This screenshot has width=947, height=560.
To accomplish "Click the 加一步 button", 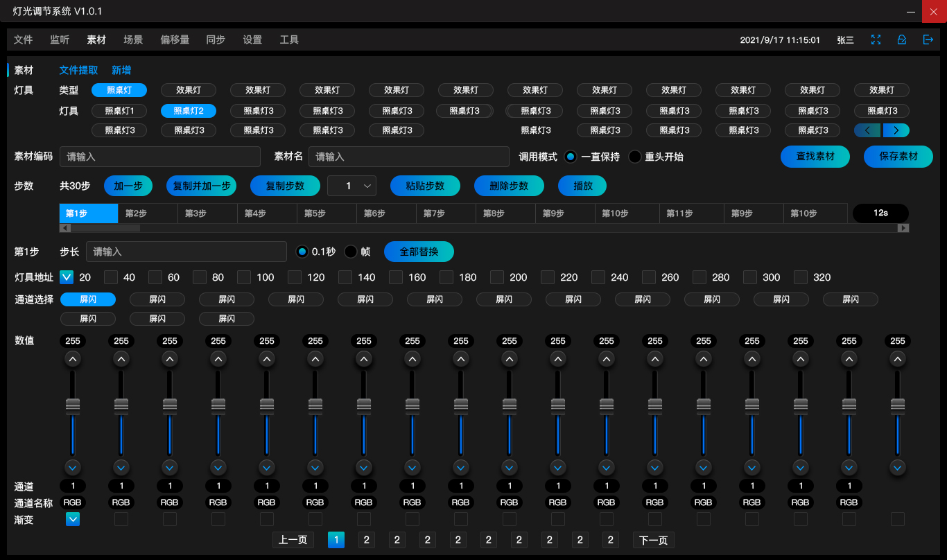I will 128,186.
